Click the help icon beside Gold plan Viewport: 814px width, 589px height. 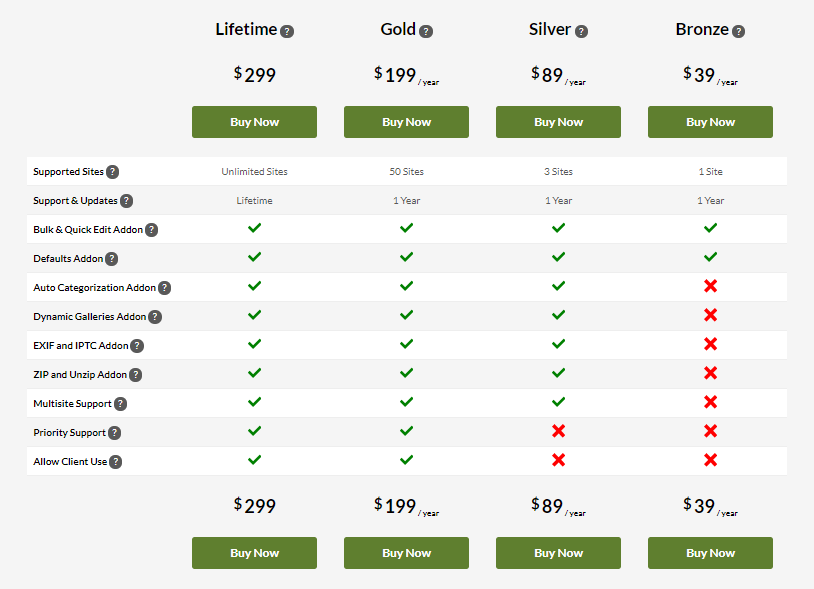pyautogui.click(x=426, y=32)
